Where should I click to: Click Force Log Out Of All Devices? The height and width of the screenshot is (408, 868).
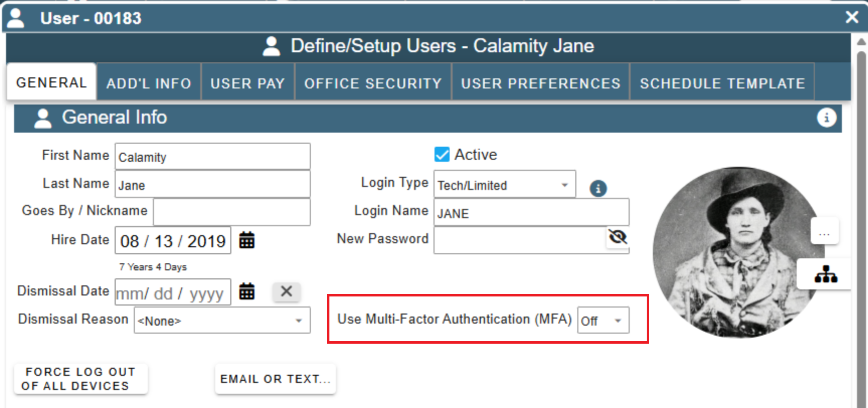[80, 379]
